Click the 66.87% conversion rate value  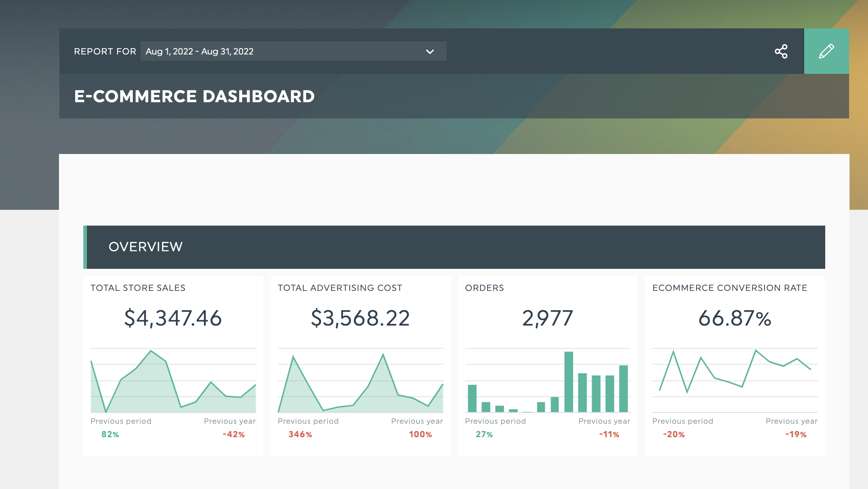pyautogui.click(x=735, y=318)
